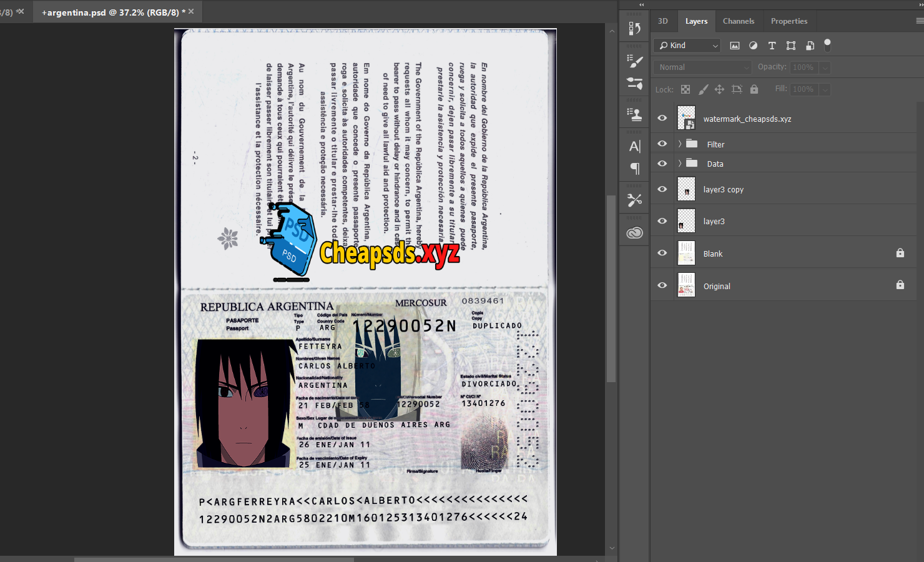
Task: Switch to the Channels tab
Action: (x=739, y=21)
